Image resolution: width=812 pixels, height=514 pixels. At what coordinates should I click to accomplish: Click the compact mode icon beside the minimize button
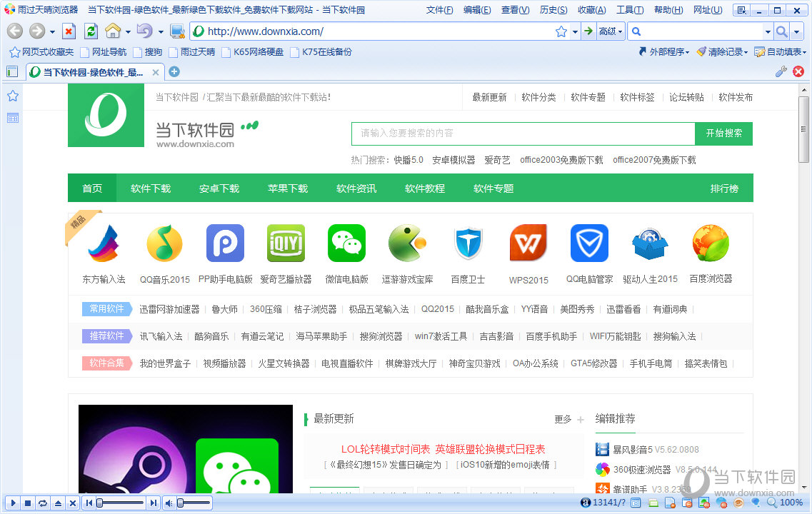point(741,11)
